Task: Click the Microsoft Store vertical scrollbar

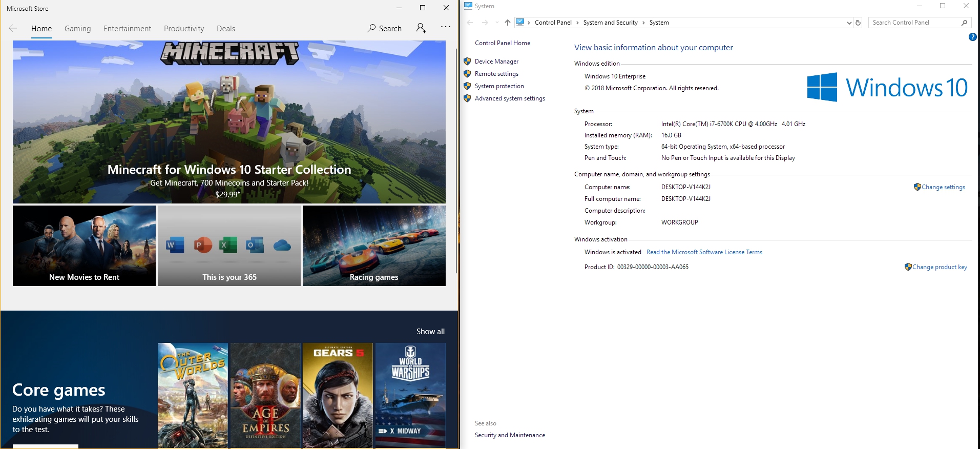Action: (x=456, y=161)
